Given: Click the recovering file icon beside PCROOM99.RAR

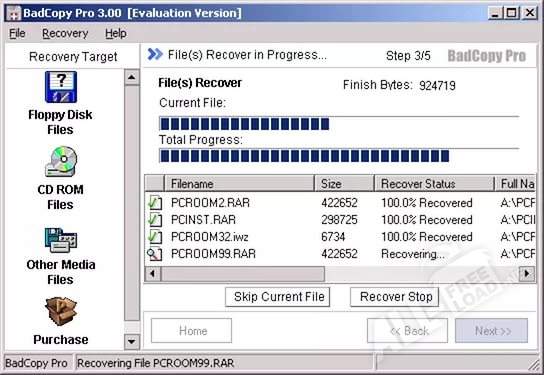Looking at the screenshot, I should pos(155,254).
